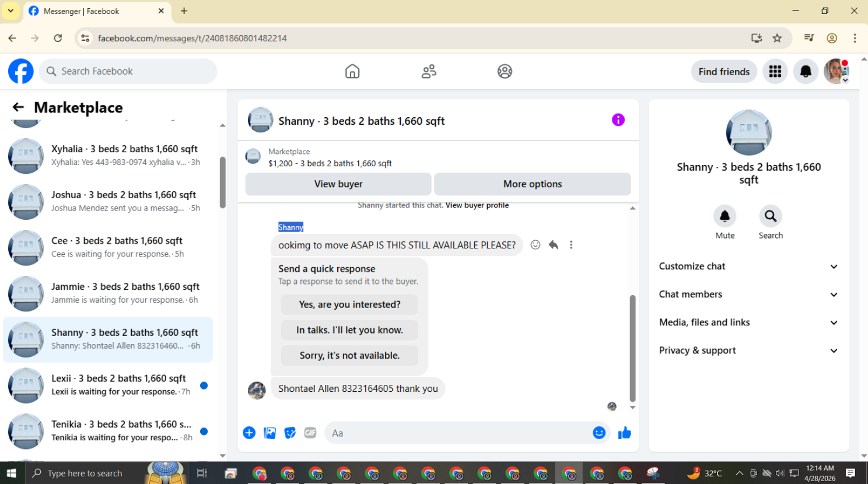868x484 pixels.
Task: Open Lexii conversation in list
Action: pos(108,385)
